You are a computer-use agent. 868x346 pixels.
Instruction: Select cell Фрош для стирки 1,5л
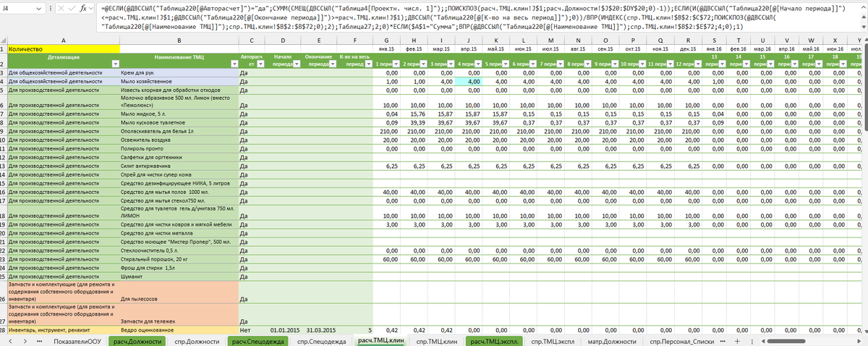point(179,267)
